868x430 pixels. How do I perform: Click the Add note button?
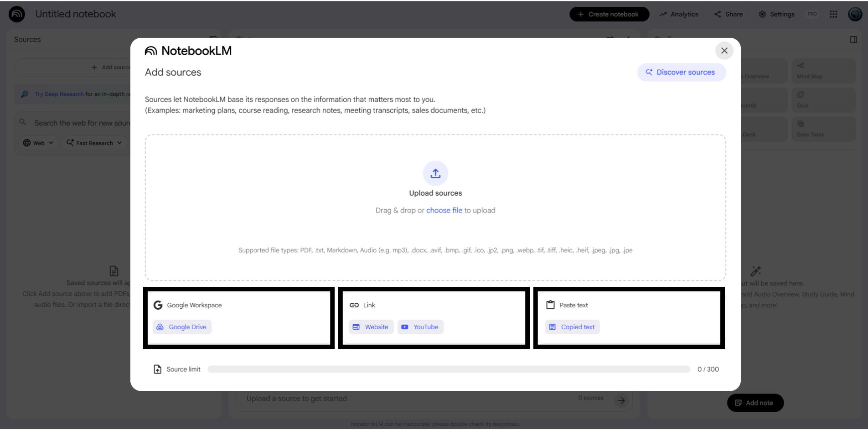[755, 403]
